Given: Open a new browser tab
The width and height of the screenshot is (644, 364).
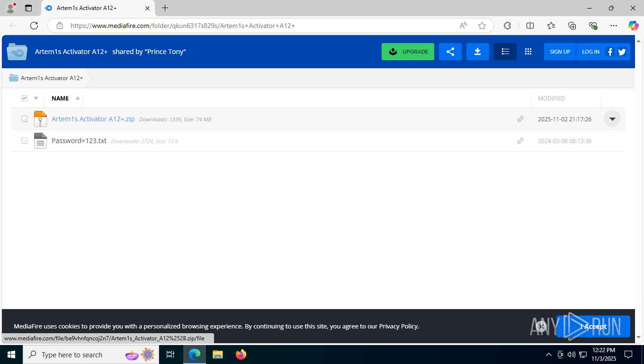Looking at the screenshot, I should (165, 8).
